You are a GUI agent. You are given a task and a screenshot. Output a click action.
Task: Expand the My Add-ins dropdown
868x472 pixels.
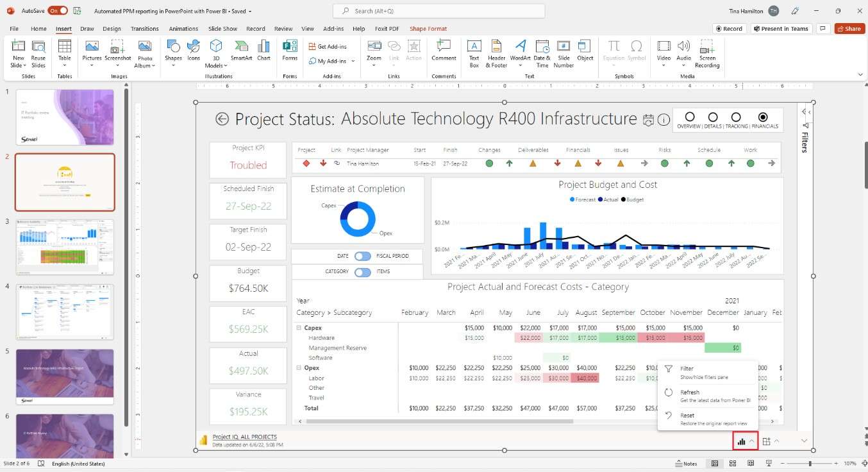(353, 62)
